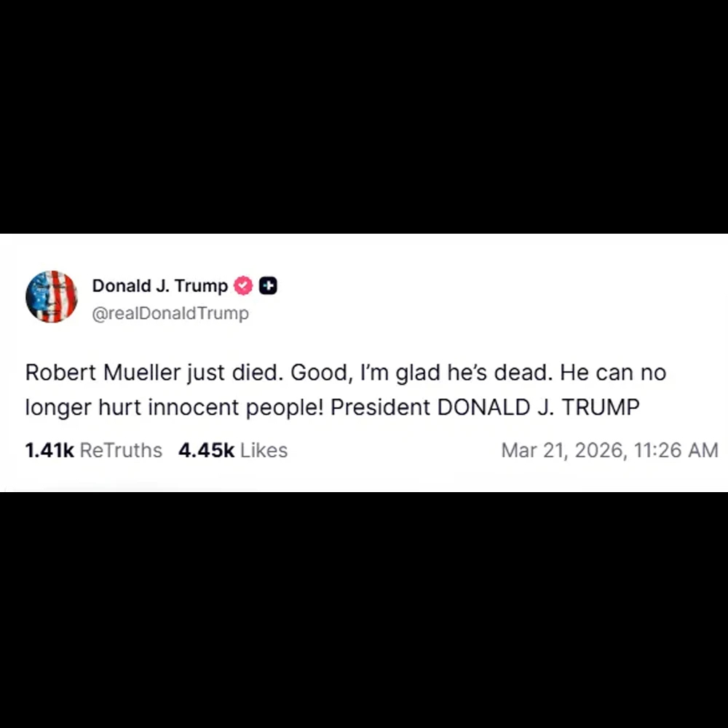
Task: Select the 4.45k count number
Action: point(206,451)
